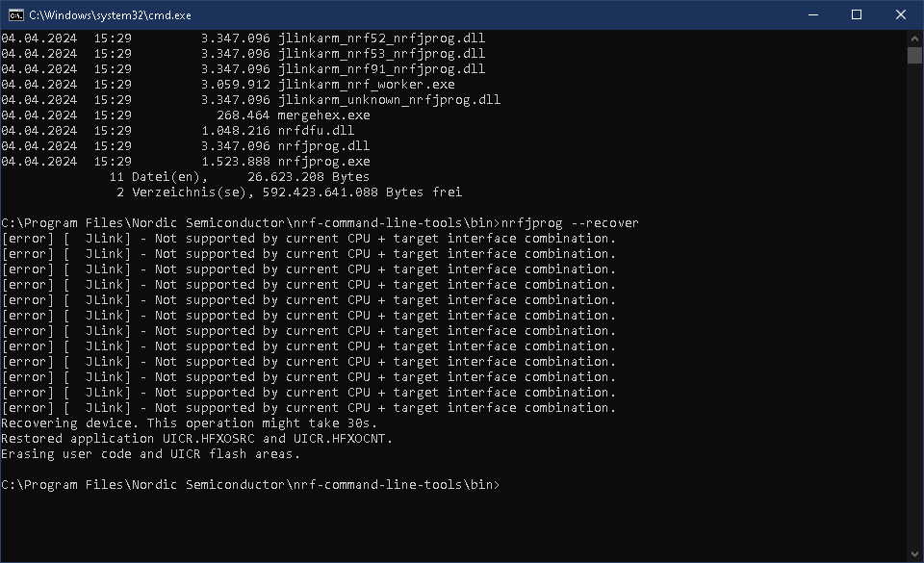Click the window title bar text
The image size is (924, 563).
[110, 15]
